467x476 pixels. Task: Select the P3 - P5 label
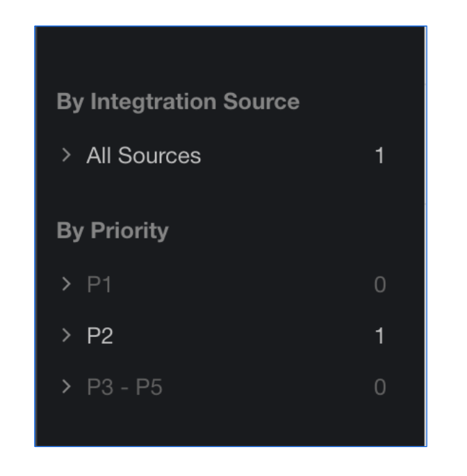coord(124,387)
